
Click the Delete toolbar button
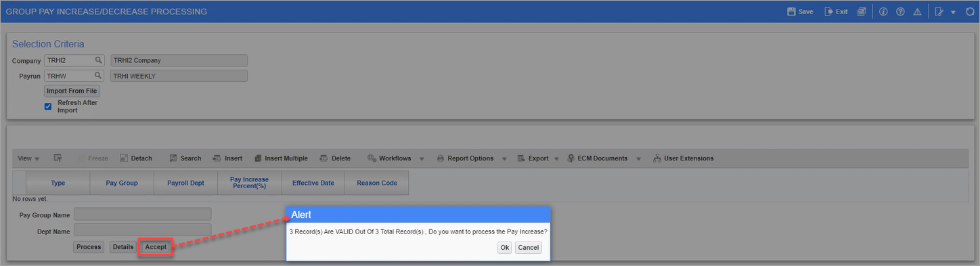(x=335, y=158)
